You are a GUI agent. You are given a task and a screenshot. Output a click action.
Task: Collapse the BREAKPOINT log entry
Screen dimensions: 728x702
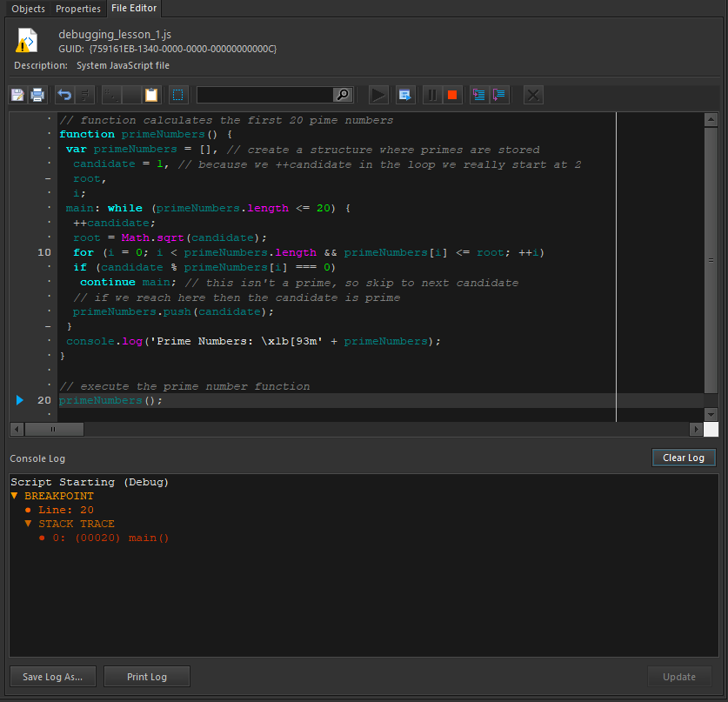(x=15, y=496)
